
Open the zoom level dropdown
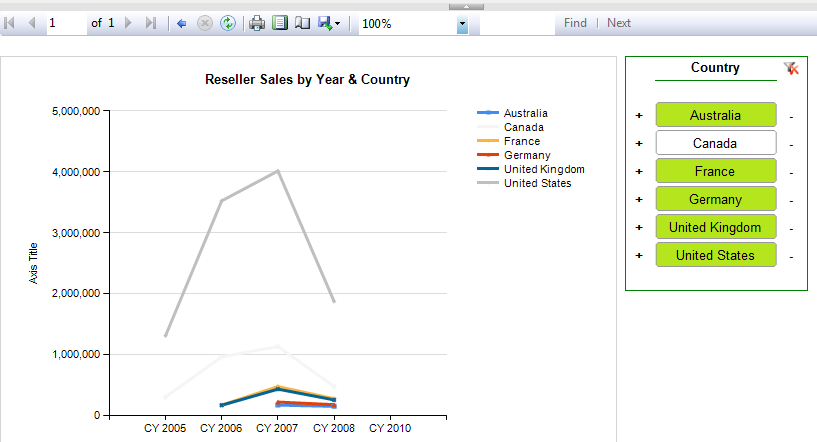tap(462, 24)
